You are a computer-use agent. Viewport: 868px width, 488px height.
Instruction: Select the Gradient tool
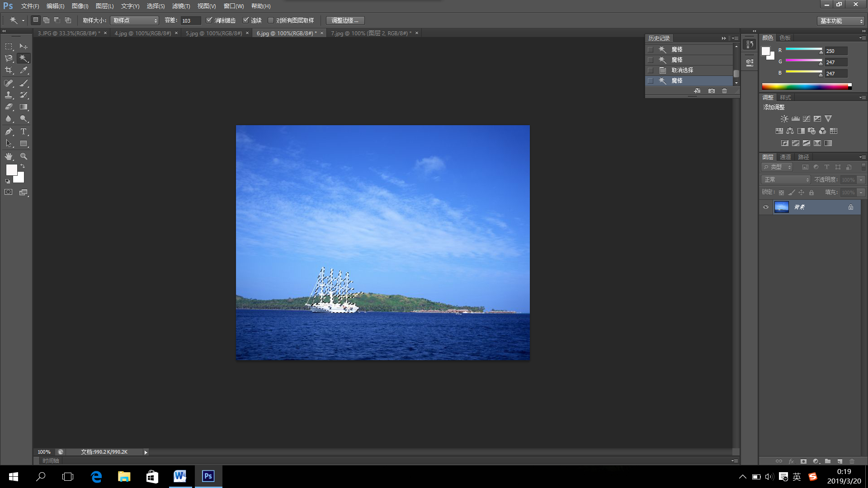click(24, 107)
